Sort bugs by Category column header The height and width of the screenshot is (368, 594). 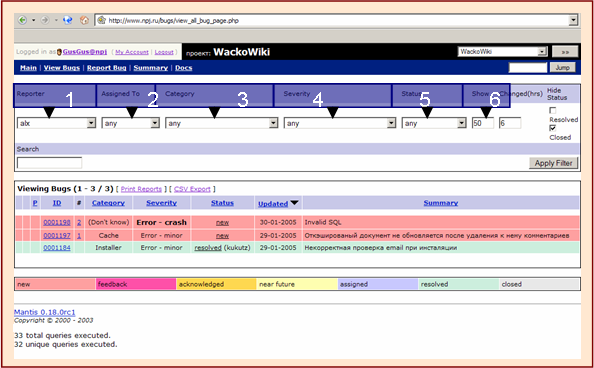coord(108,203)
